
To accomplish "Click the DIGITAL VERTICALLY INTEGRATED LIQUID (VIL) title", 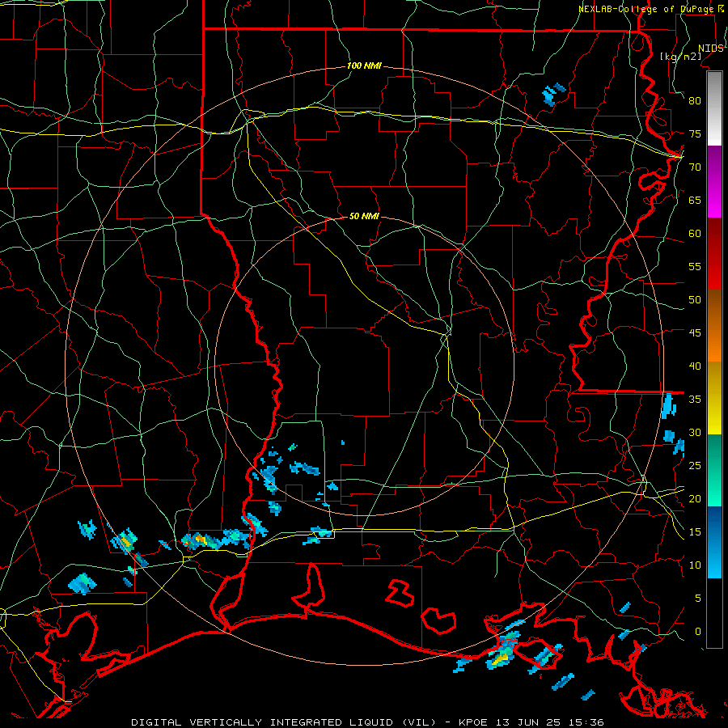I will click(283, 722).
